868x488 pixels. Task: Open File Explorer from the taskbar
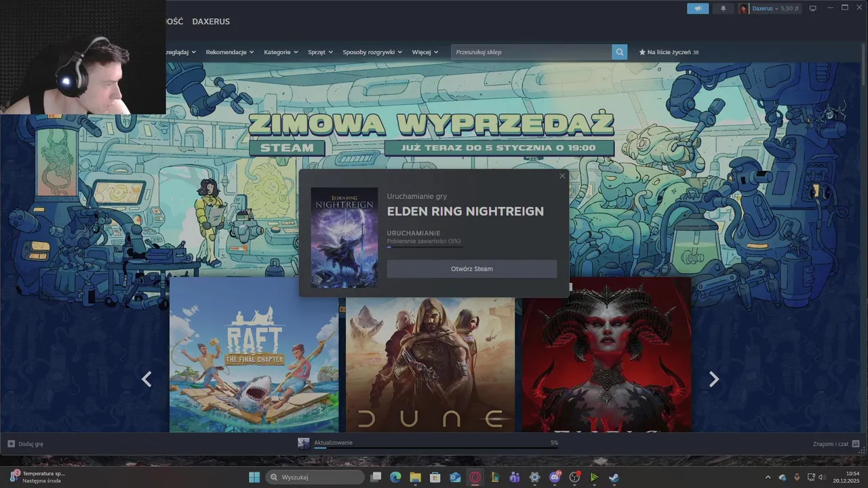click(415, 477)
